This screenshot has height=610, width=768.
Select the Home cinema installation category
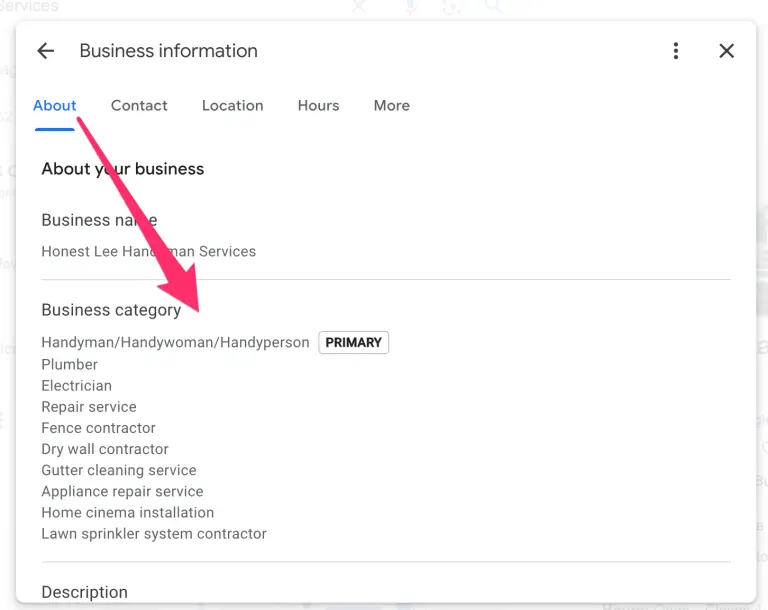[128, 512]
